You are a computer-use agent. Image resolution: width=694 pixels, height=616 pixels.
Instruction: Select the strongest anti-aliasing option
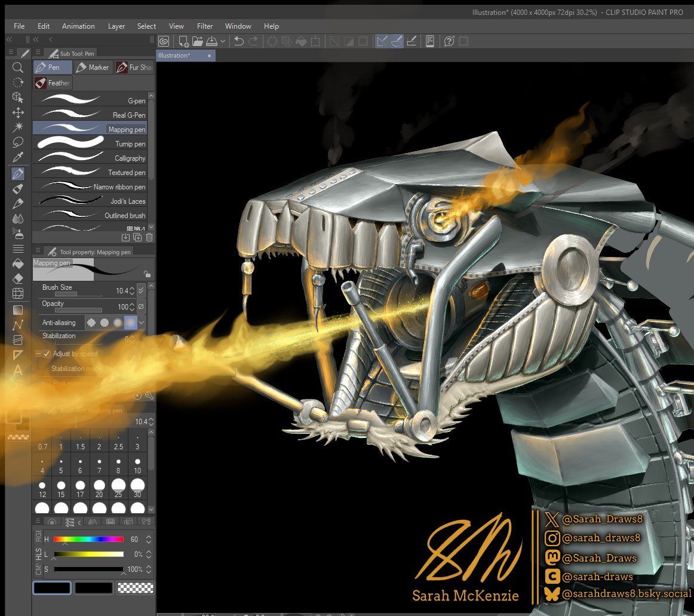[130, 323]
